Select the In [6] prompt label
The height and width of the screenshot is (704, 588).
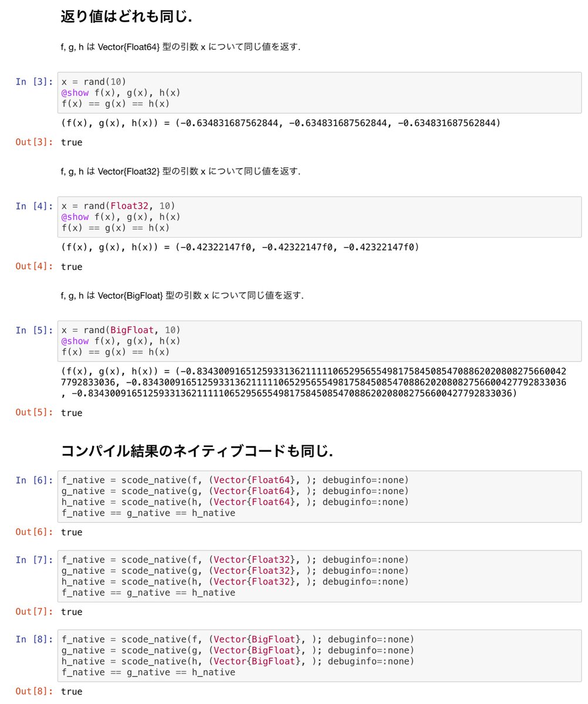(34, 480)
